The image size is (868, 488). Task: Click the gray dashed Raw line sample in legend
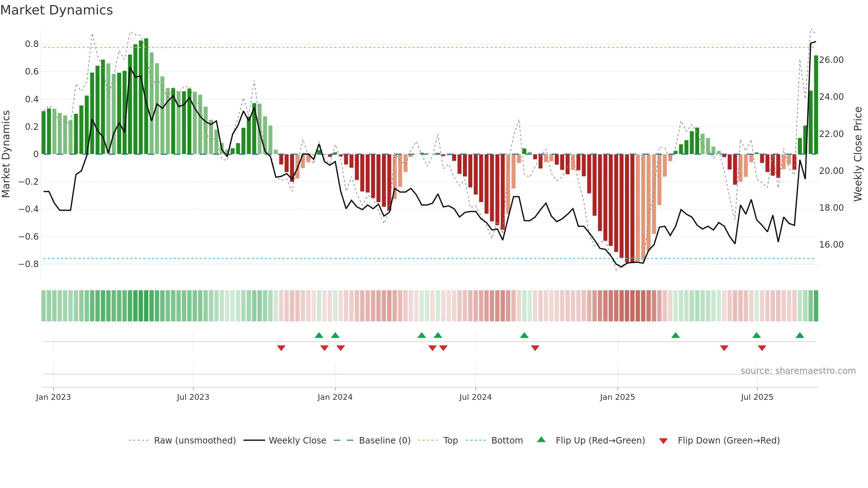coord(139,440)
